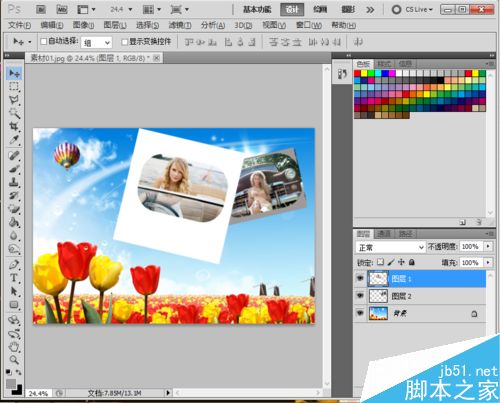
Task: Open the collapsed History panel icon
Action: pyautogui.click(x=342, y=74)
